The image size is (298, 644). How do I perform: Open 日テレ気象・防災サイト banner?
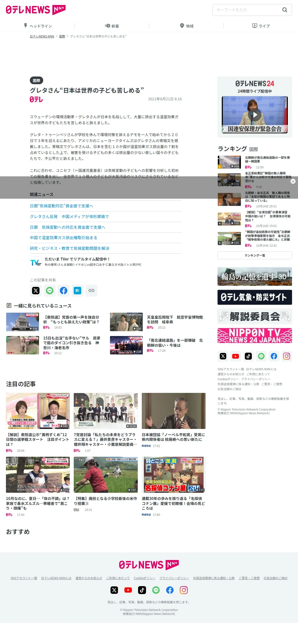[x=255, y=297]
